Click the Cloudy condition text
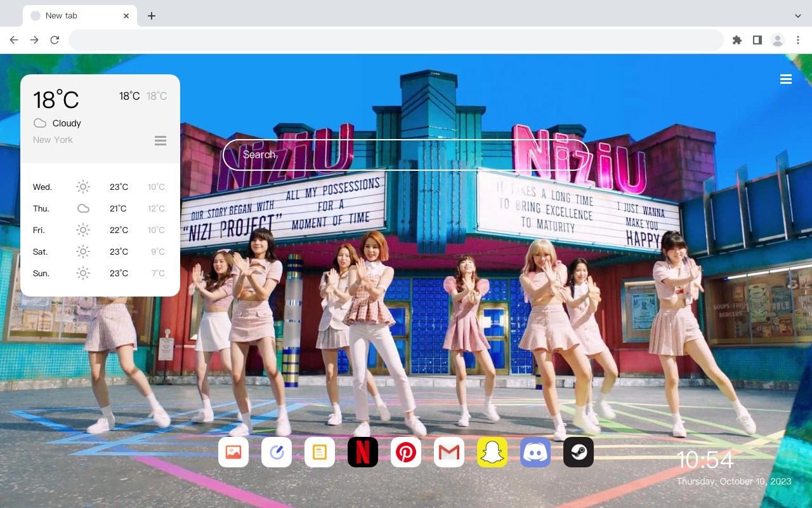The image size is (812, 508). click(x=67, y=123)
